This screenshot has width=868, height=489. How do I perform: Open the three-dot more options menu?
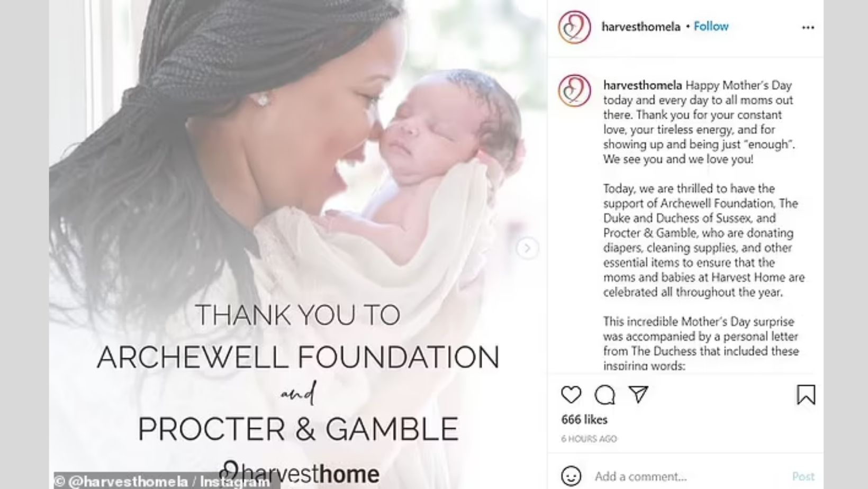click(808, 28)
